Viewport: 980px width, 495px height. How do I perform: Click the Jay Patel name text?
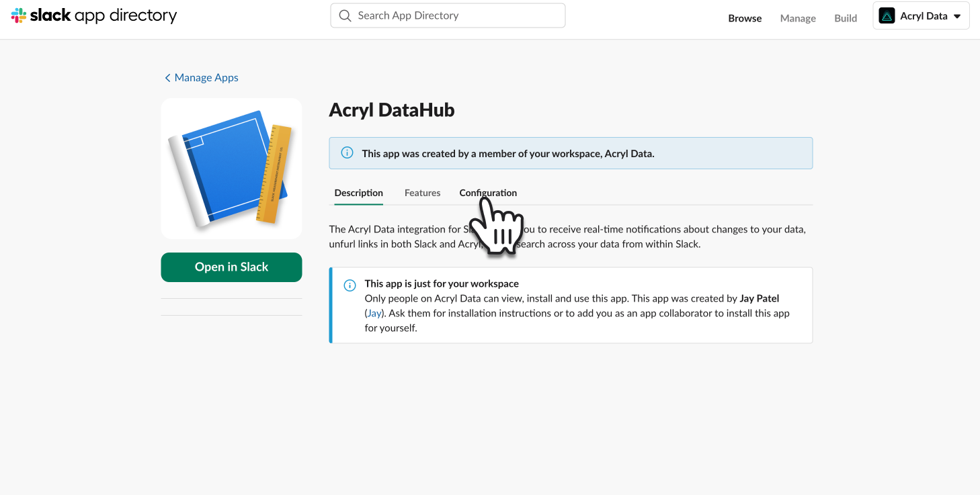tap(760, 298)
